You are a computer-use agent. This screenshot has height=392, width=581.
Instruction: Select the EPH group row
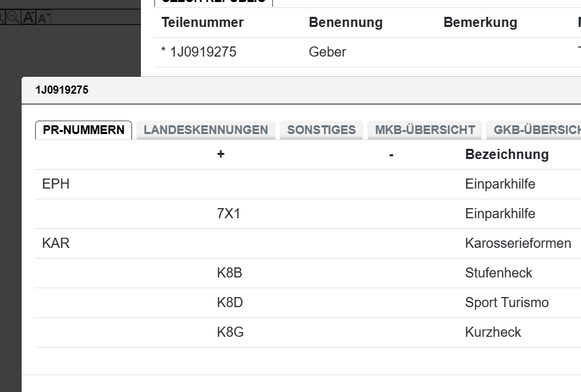click(x=56, y=184)
